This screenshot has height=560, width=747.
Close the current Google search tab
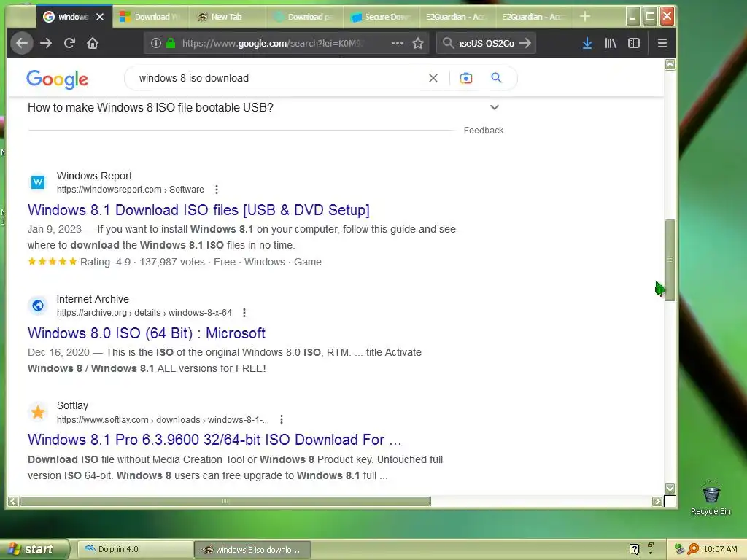100,17
